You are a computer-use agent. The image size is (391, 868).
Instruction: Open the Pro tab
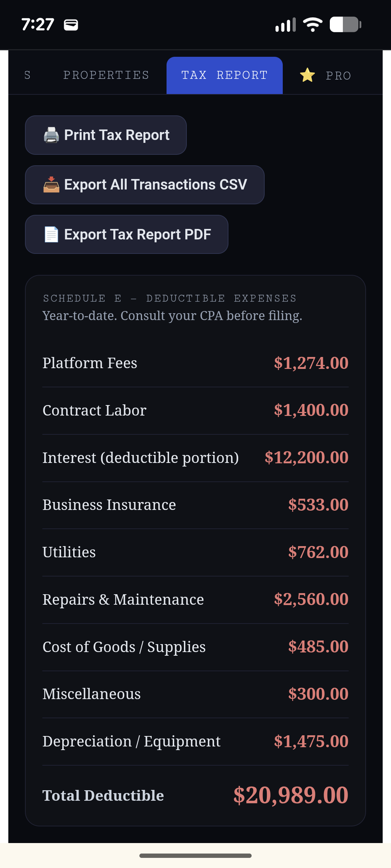(325, 75)
